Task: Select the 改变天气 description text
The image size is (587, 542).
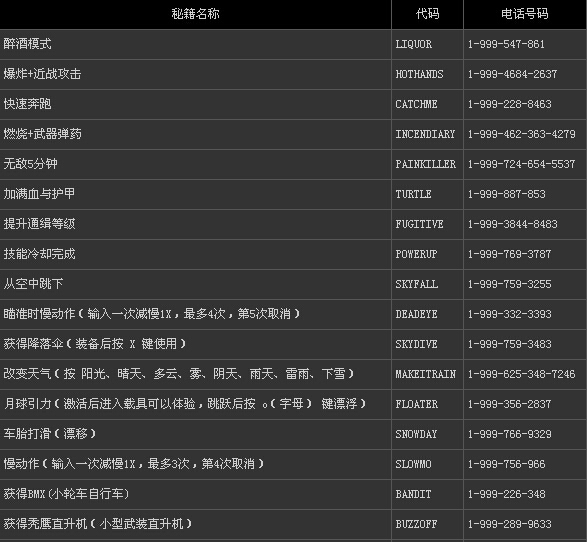Action: click(x=179, y=374)
